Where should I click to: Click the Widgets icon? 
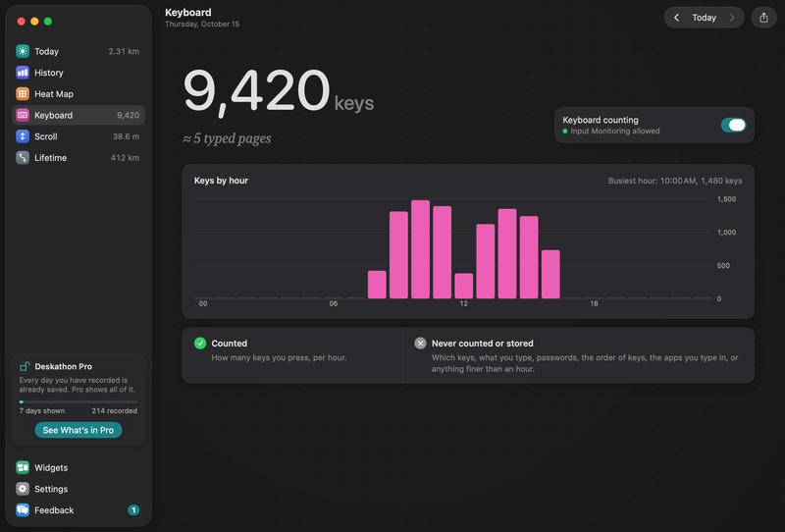tap(23, 467)
